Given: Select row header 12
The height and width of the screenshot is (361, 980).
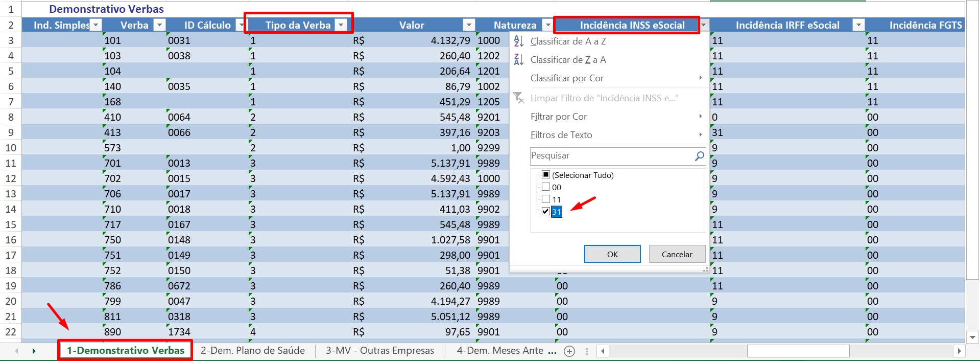Looking at the screenshot, I should [x=11, y=178].
